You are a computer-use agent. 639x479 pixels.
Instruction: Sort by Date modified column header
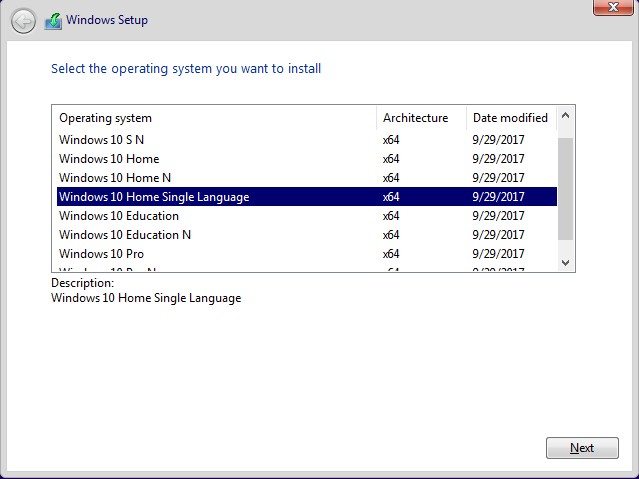click(x=512, y=118)
